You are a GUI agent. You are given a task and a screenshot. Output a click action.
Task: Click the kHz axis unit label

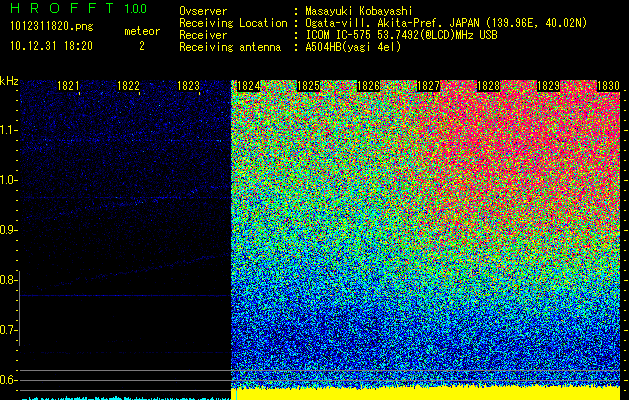(x=9, y=81)
